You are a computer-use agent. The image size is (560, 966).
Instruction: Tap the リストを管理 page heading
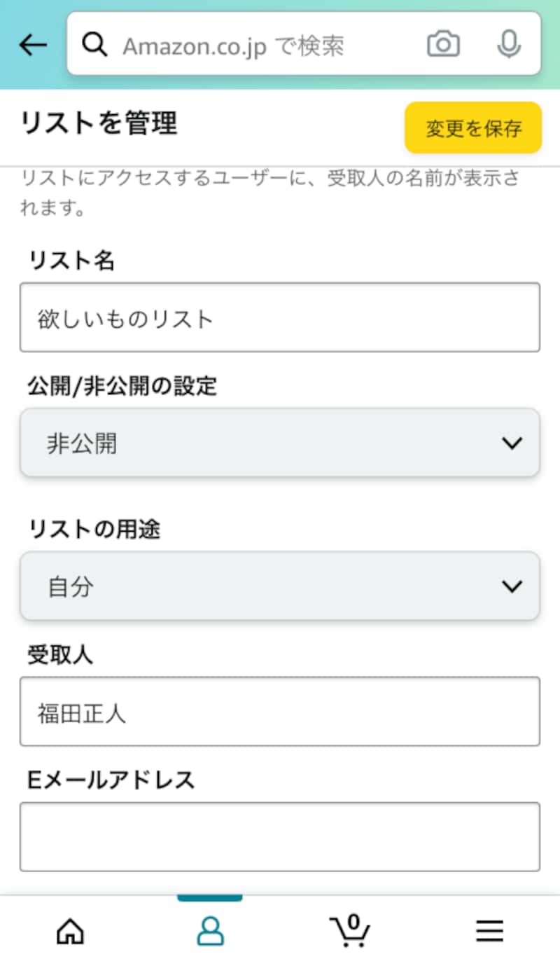point(99,124)
